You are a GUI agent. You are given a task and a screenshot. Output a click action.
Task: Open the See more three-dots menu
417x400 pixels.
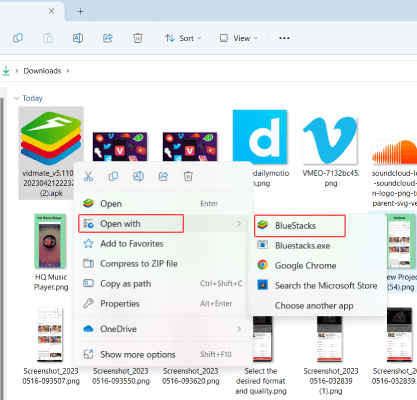point(284,38)
